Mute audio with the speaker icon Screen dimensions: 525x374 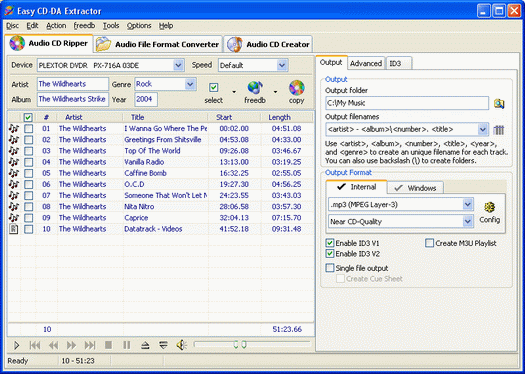pos(181,345)
